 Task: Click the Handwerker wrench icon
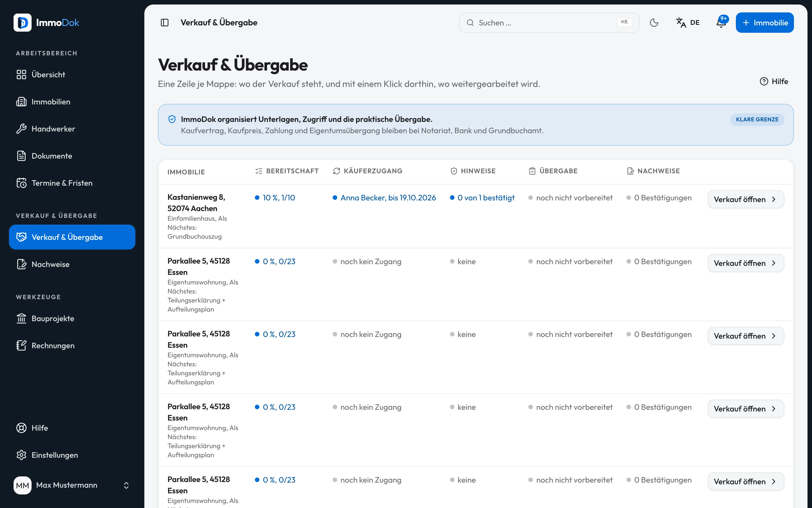pos(21,129)
